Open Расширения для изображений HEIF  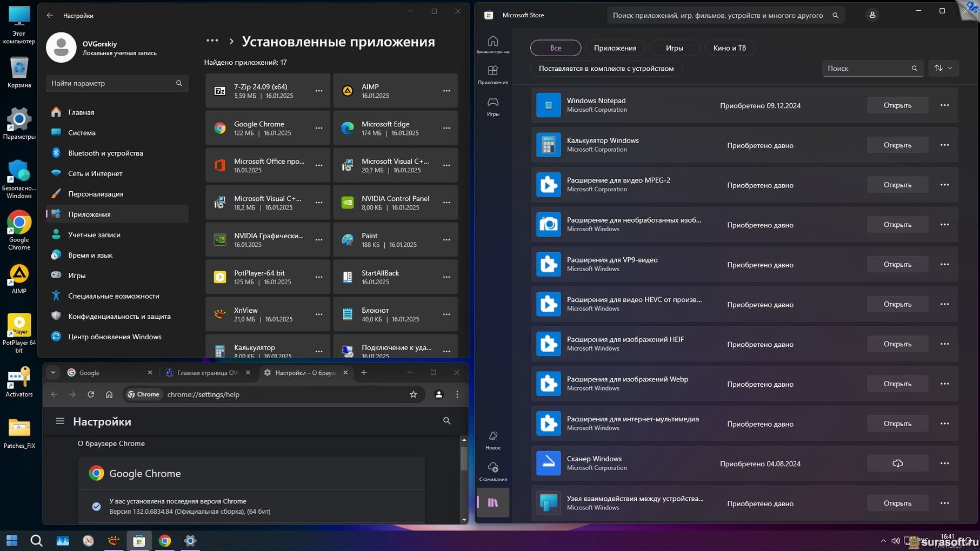(897, 344)
